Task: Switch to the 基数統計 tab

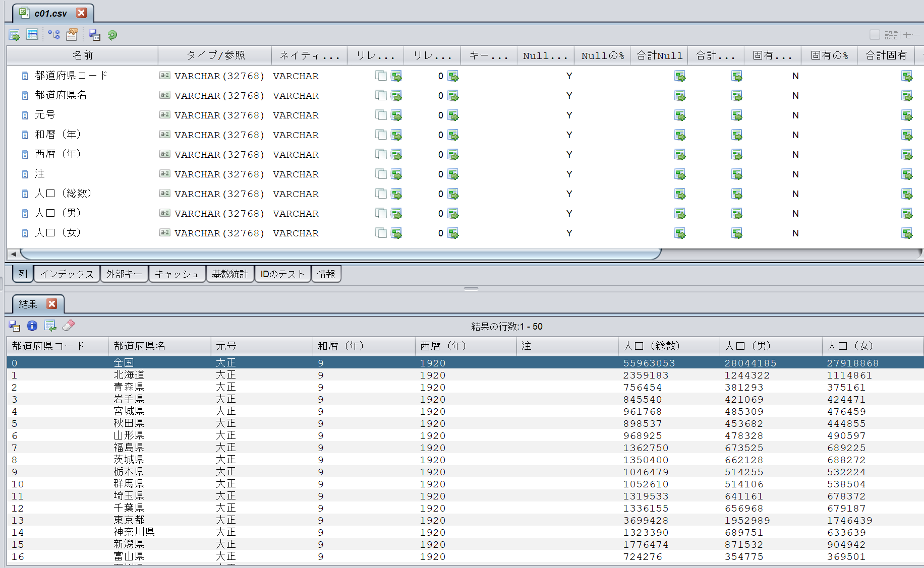Action: click(230, 274)
